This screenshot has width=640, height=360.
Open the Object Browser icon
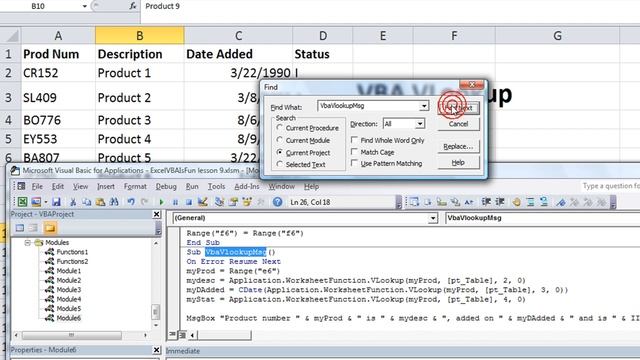[x=247, y=202]
